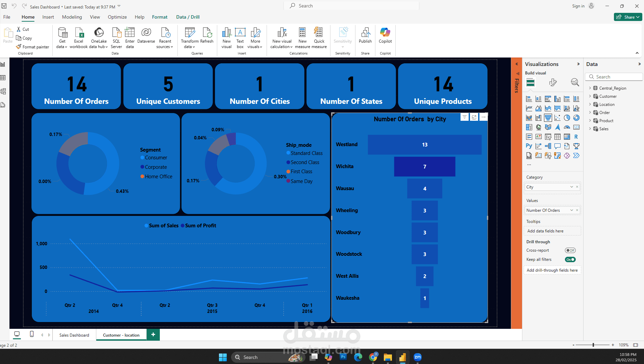Collapse the ribbon with the chevron

click(637, 53)
